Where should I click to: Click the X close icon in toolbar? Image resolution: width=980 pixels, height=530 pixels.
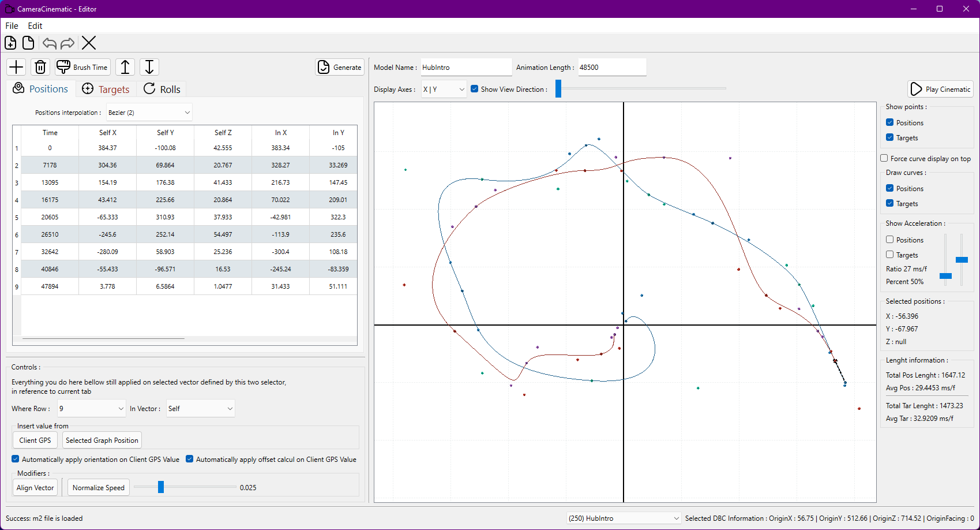click(89, 43)
